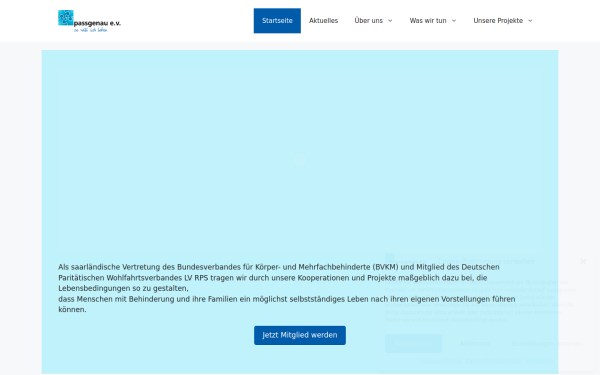Open Einstellungen ansehen in cookie banner
Image resolution: width=600 pixels, height=375 pixels.
(547, 343)
